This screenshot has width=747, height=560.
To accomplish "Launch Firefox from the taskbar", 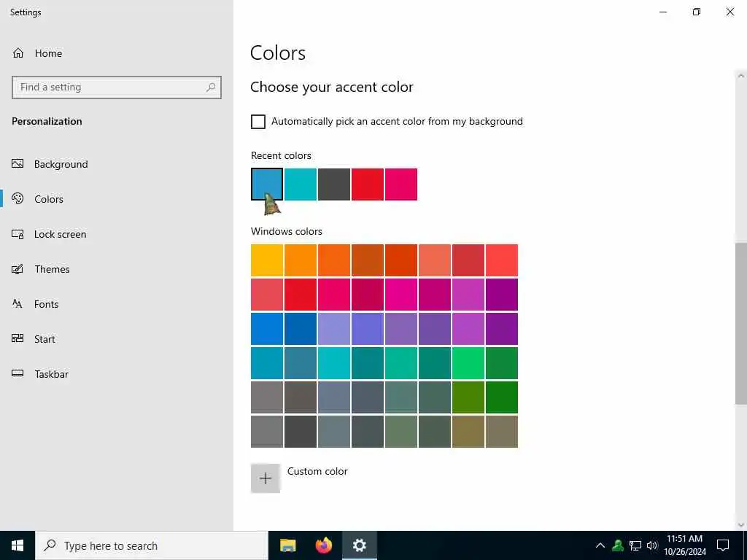I will pos(323,545).
